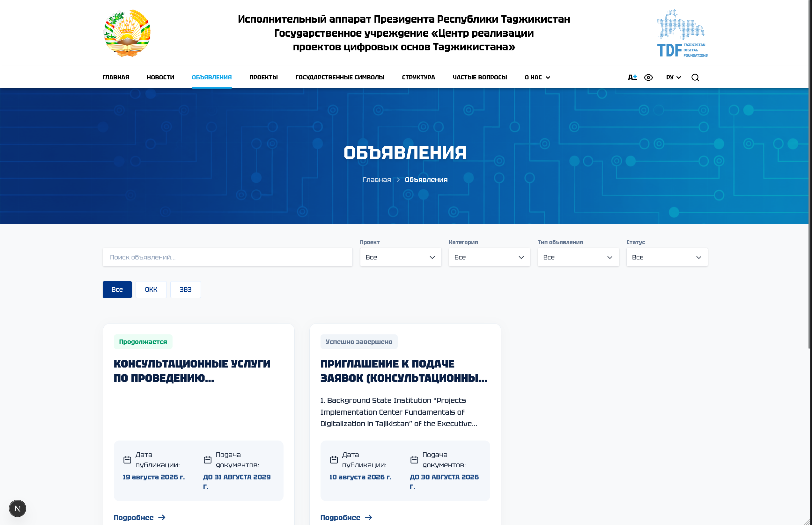This screenshot has width=812, height=525.
Task: Open ЧАСТЫЕ ВОПРОСЫ page
Action: point(480,77)
